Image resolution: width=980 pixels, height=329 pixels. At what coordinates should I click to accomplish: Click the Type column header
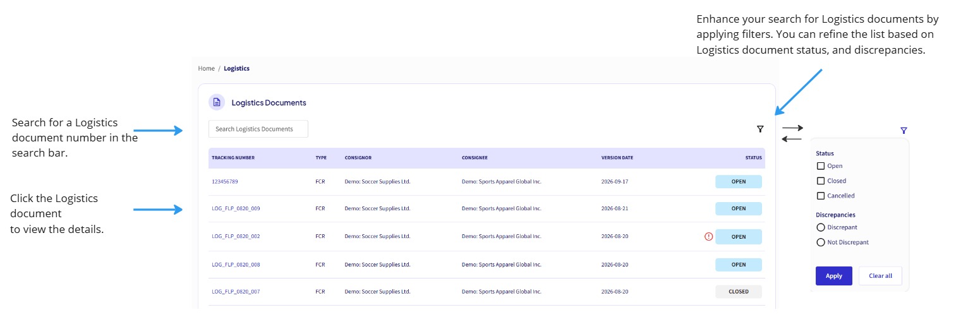point(321,158)
